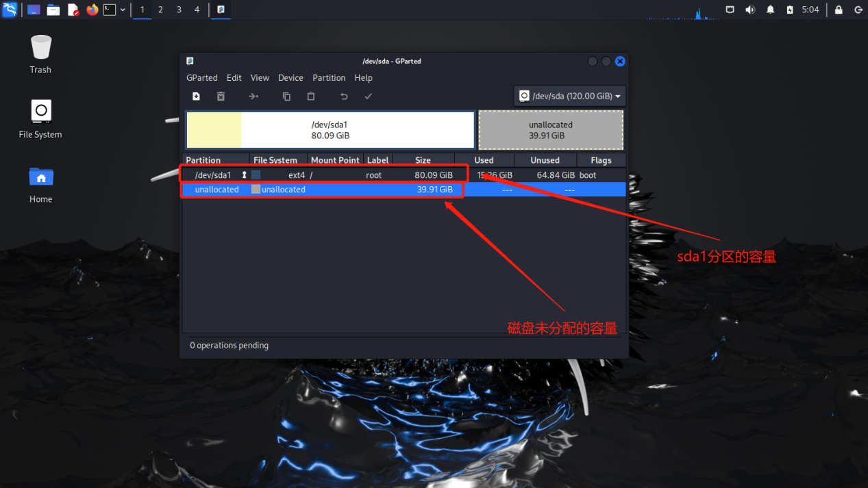The height and width of the screenshot is (488, 868).
Task: Click the 0 operations pending status text
Action: pos(229,346)
